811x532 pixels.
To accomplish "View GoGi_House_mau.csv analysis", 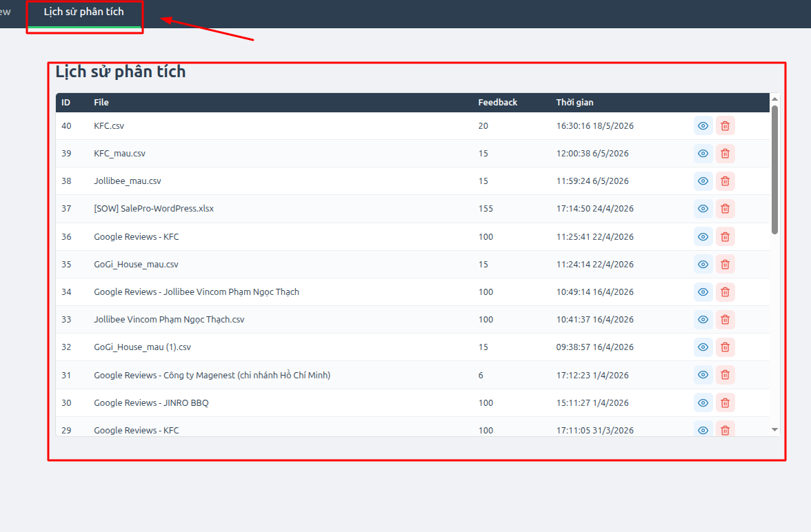I will click(x=703, y=264).
